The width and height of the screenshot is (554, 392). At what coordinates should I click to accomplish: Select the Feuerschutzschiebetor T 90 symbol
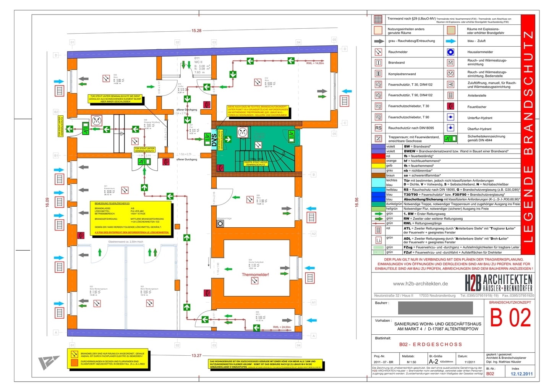tap(378, 117)
